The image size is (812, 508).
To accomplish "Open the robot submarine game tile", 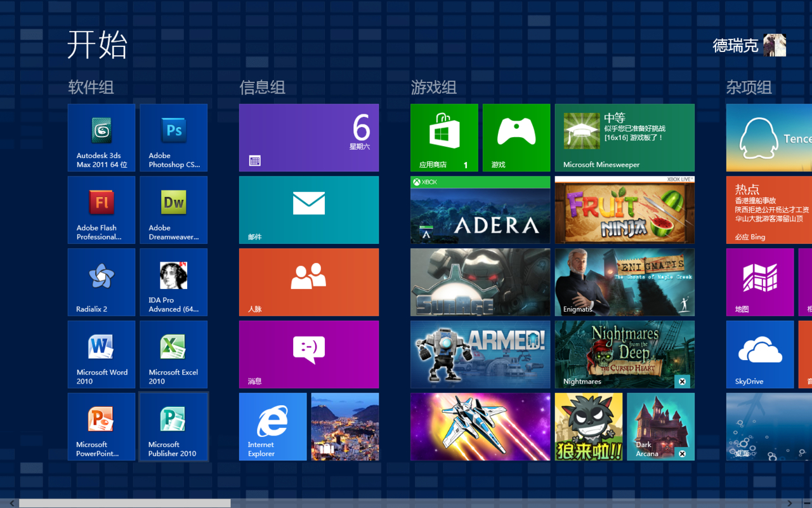I will pos(480,283).
